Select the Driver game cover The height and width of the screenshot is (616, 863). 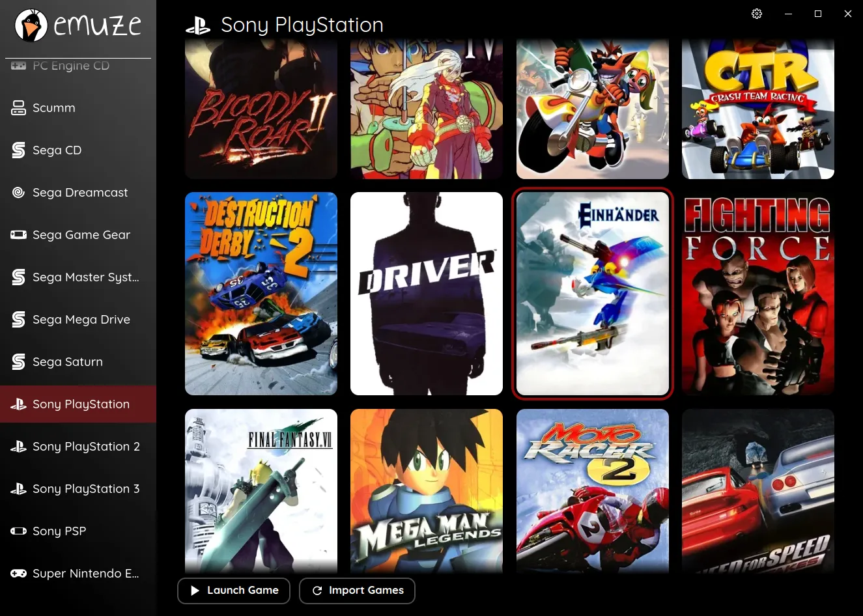(x=427, y=294)
